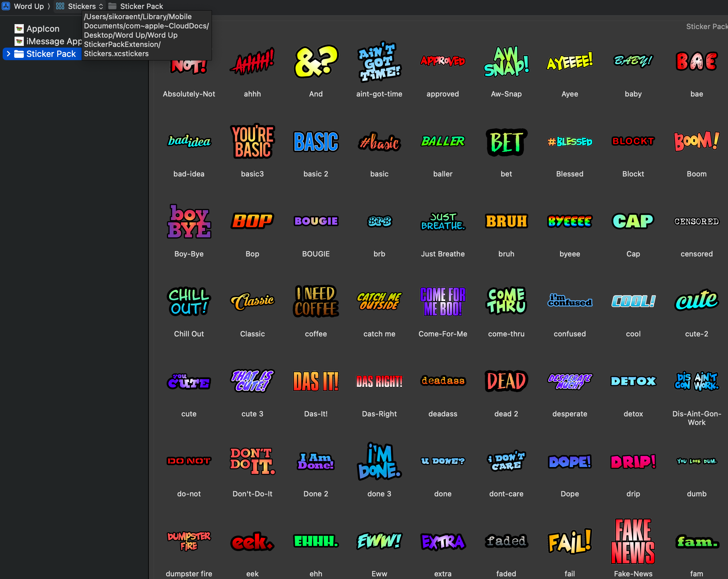Click the 'Just Breathe' sticker name label

[x=442, y=254]
